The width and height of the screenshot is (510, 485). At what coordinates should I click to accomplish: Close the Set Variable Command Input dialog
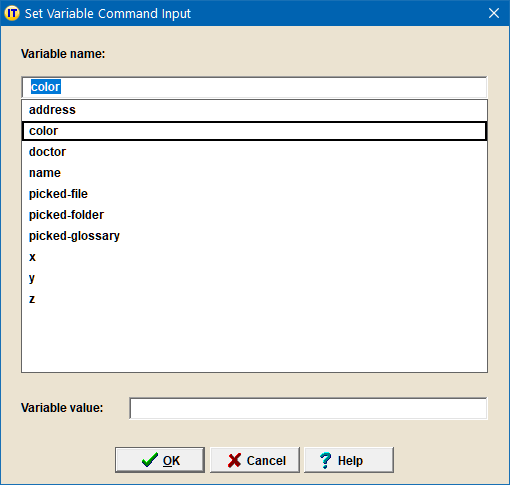click(494, 13)
